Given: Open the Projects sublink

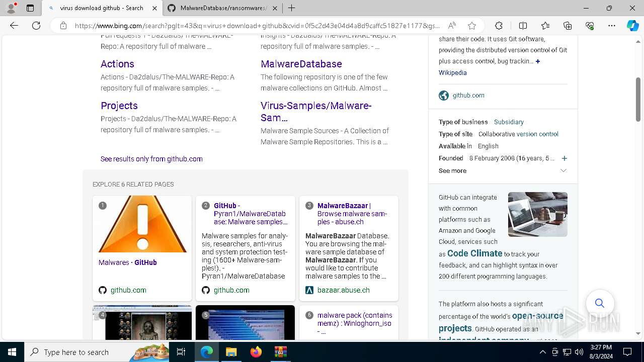Looking at the screenshot, I should 119,106.
